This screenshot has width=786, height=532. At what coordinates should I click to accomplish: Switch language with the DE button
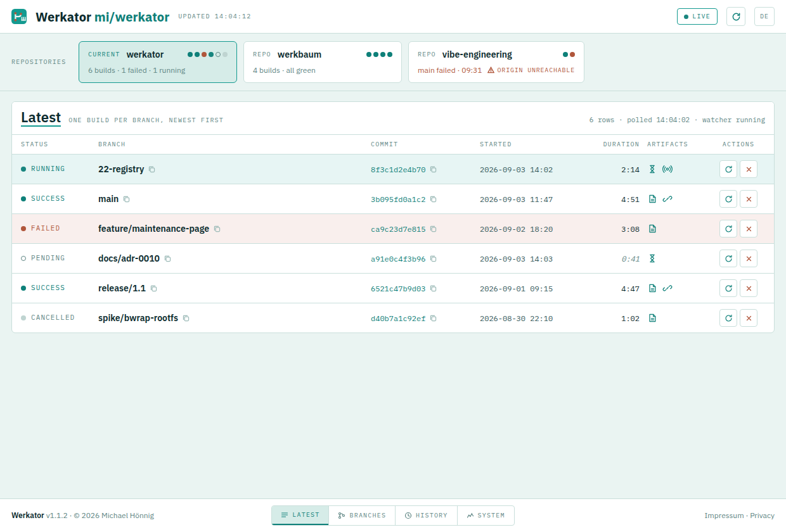764,16
